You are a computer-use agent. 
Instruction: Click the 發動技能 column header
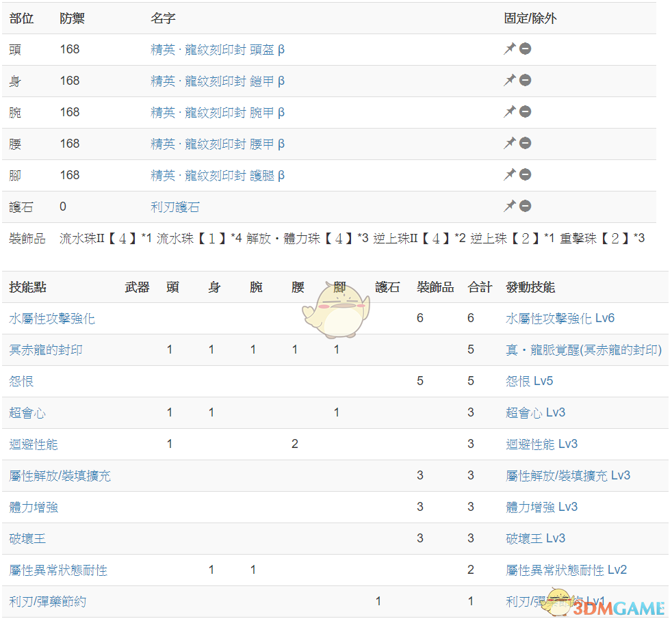click(530, 288)
